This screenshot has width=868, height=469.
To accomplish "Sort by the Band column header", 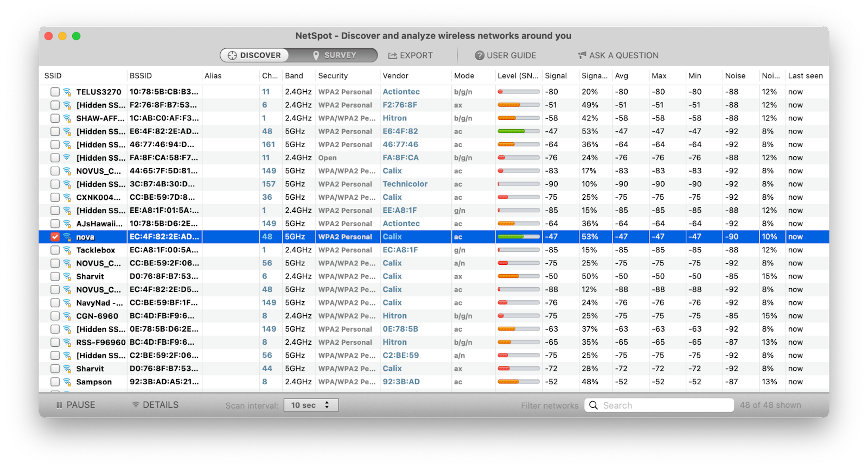I will coord(294,76).
